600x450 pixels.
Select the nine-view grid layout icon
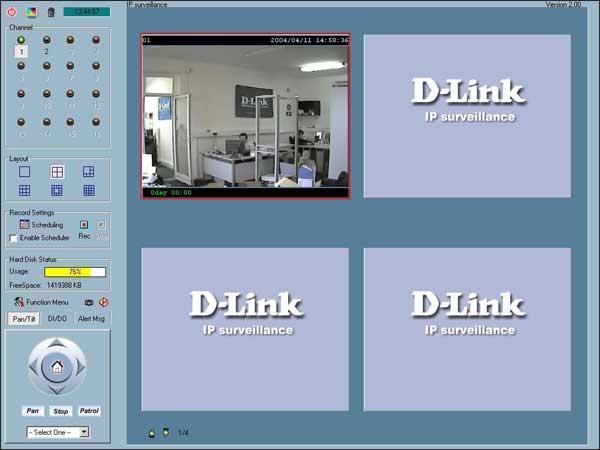pos(24,190)
